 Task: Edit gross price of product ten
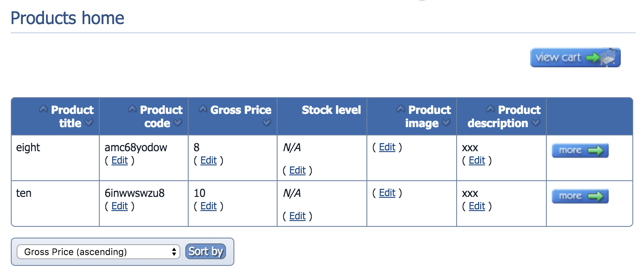(x=209, y=206)
